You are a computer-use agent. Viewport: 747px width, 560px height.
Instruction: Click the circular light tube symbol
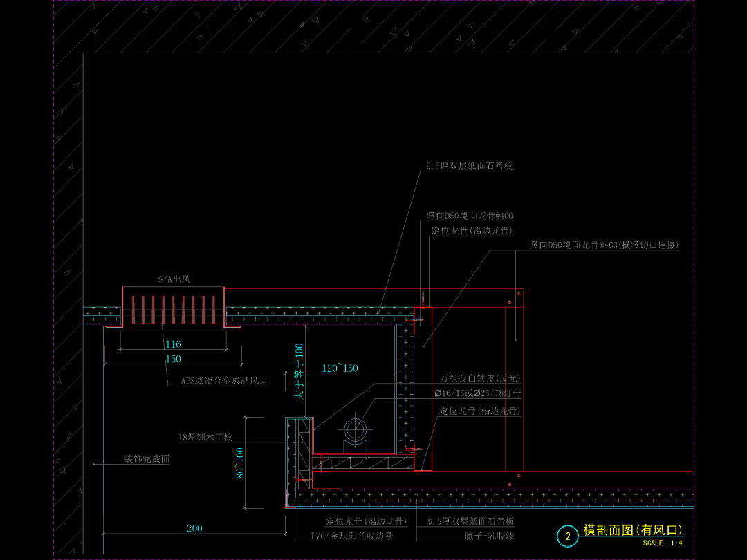point(355,430)
